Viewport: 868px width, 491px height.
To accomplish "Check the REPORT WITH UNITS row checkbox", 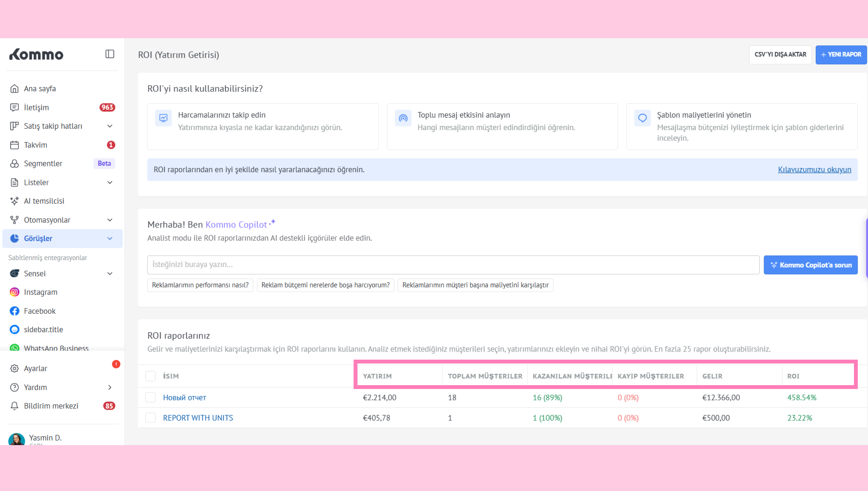I will click(150, 418).
